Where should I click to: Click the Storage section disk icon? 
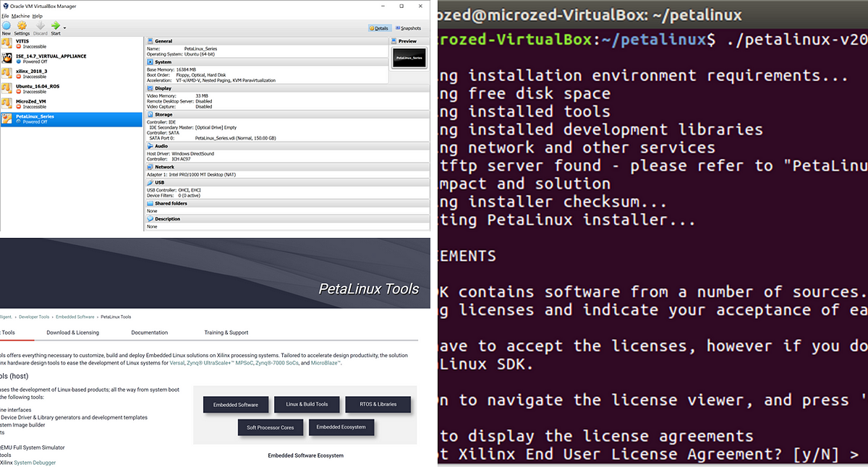[150, 114]
